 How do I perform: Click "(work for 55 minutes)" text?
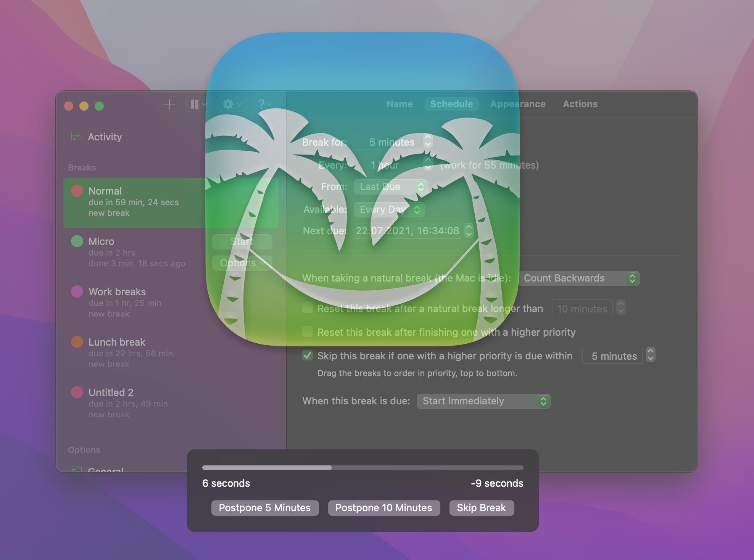tap(490, 165)
